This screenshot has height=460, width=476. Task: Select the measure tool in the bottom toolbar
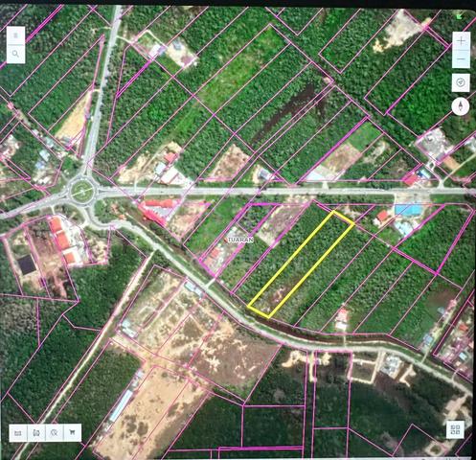click(18, 433)
